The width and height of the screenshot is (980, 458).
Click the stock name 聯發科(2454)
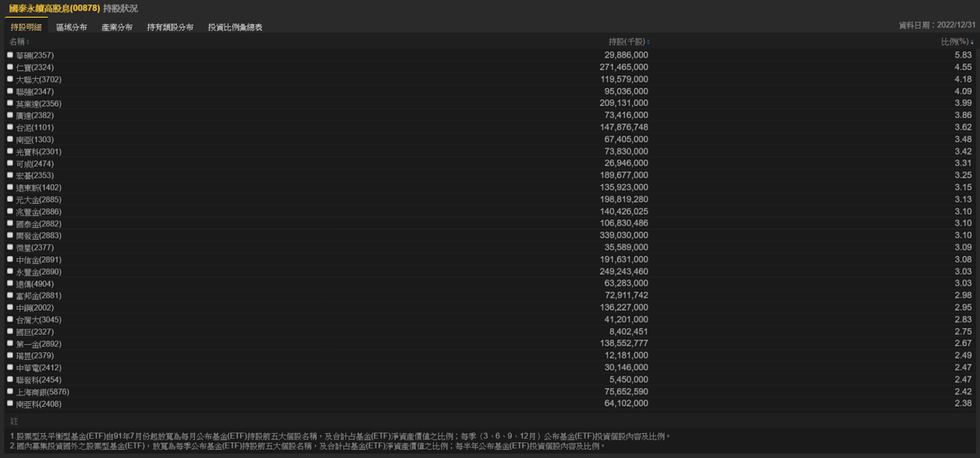coord(39,380)
